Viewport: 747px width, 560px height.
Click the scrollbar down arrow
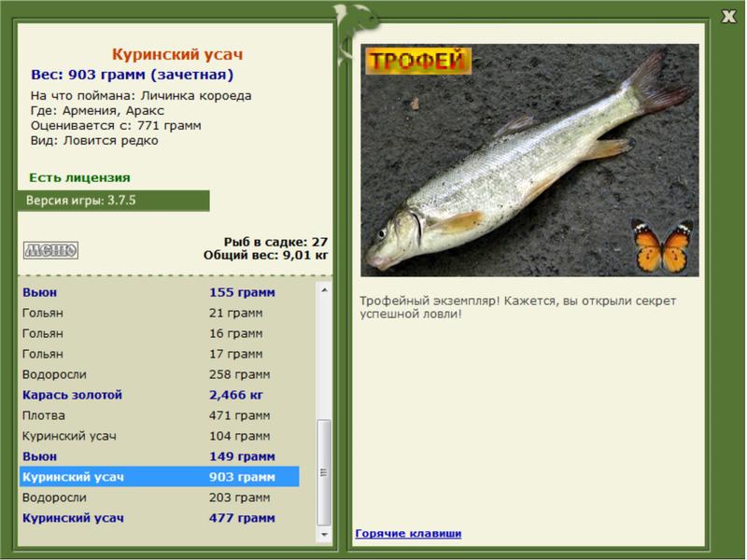(324, 535)
